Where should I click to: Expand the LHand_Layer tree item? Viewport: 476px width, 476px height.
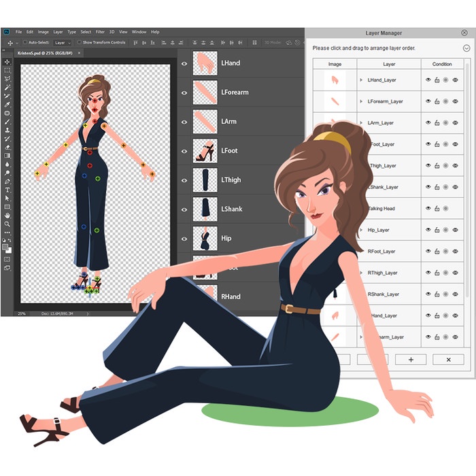[361, 80]
